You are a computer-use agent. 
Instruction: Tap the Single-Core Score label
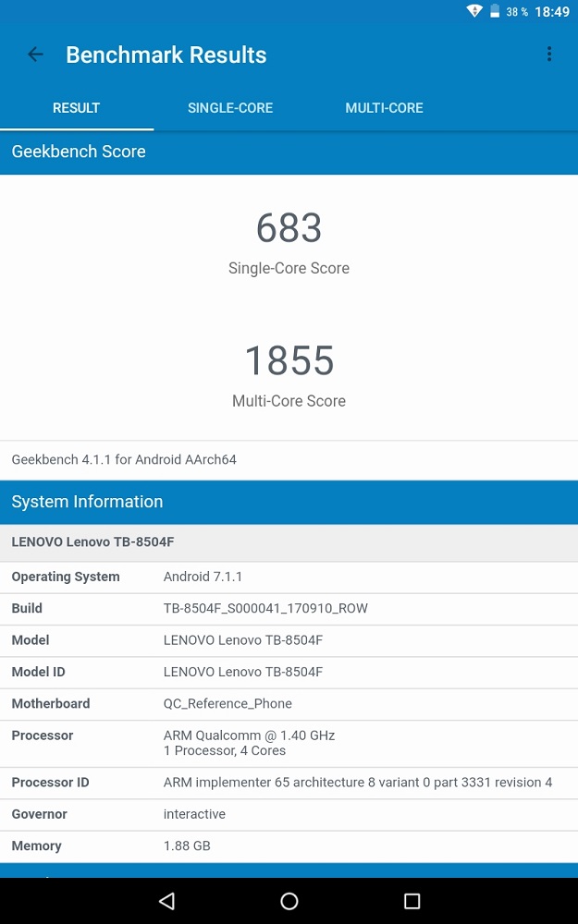point(289,268)
